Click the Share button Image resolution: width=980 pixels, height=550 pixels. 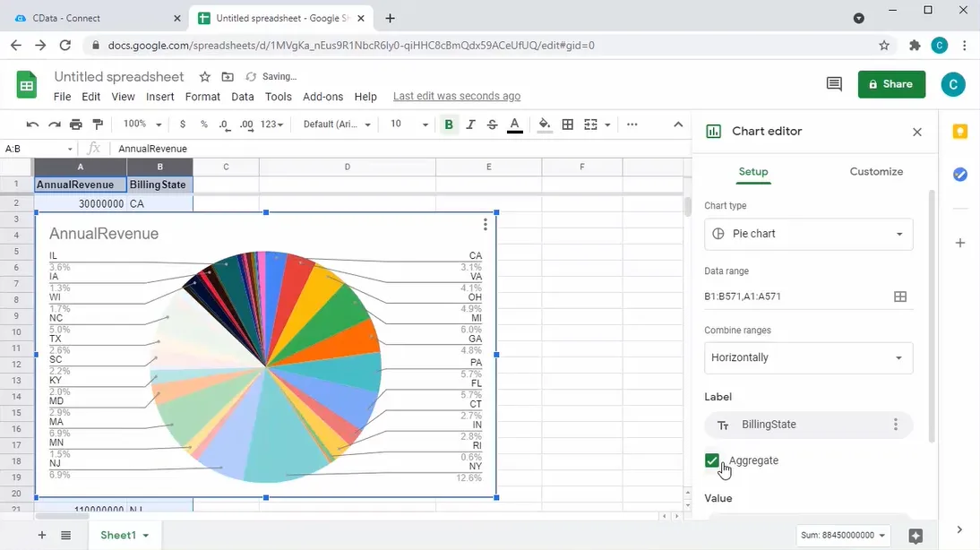click(891, 83)
